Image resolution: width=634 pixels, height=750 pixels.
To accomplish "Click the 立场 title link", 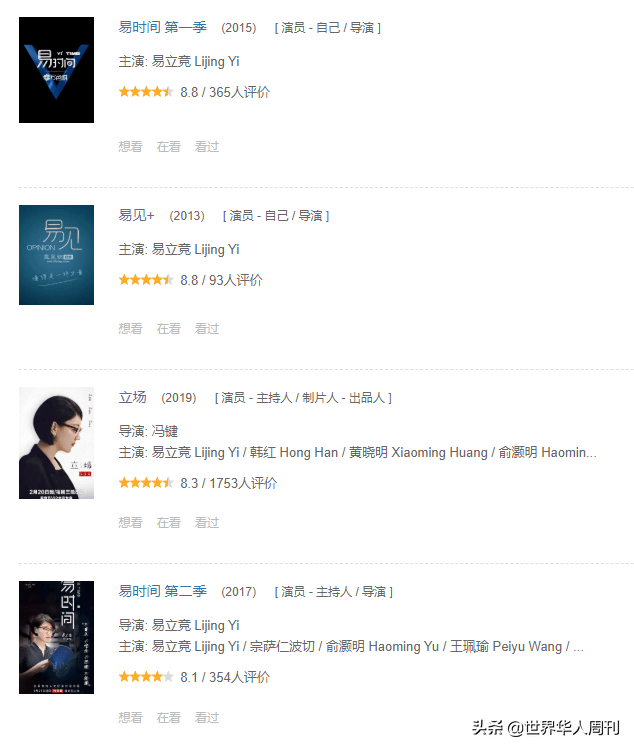I will click(133, 397).
